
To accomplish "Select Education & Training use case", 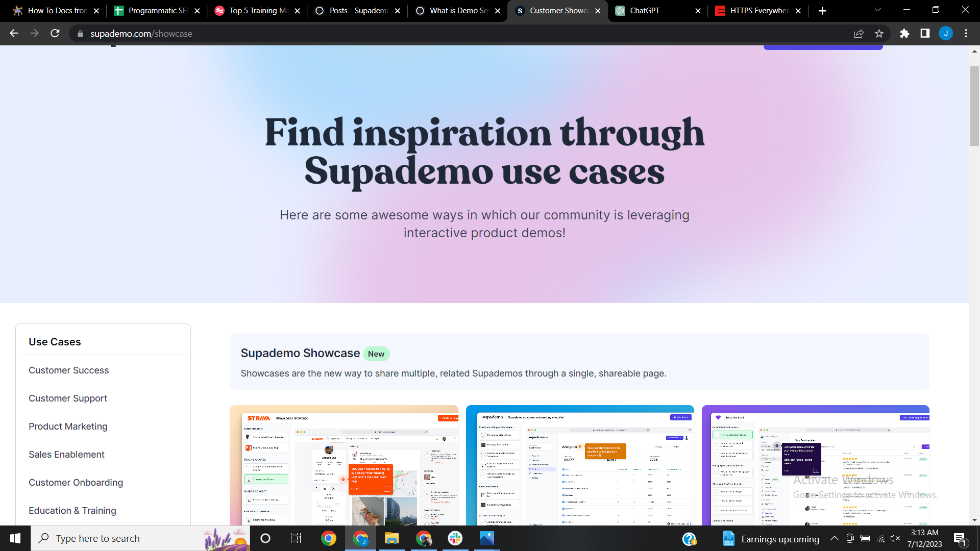I will coord(72,511).
